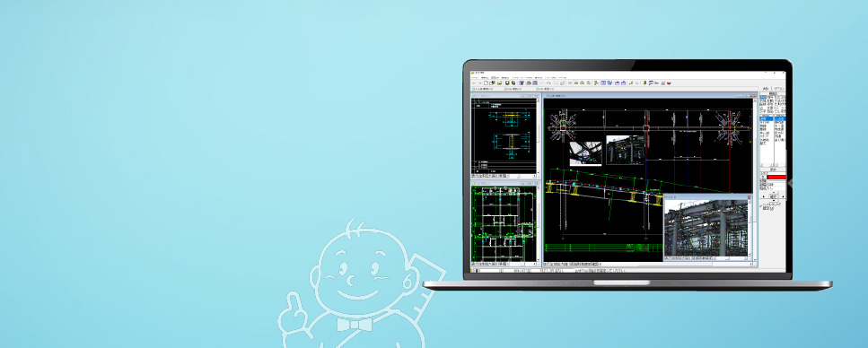Click the back arrow toolbar icon
Screen dimensions: 868x348
pos(474,83)
